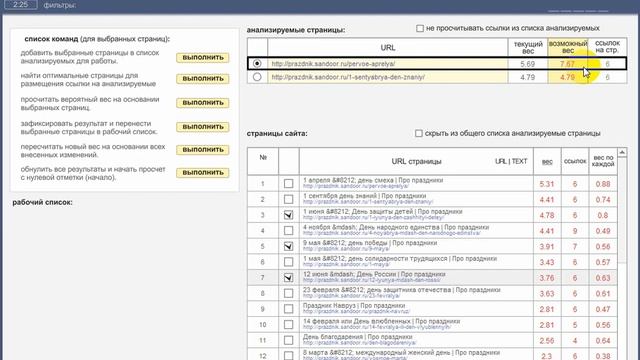Screen dimensions: 640x360
Task: Click 'текущий вес' column header
Action: coord(528,47)
